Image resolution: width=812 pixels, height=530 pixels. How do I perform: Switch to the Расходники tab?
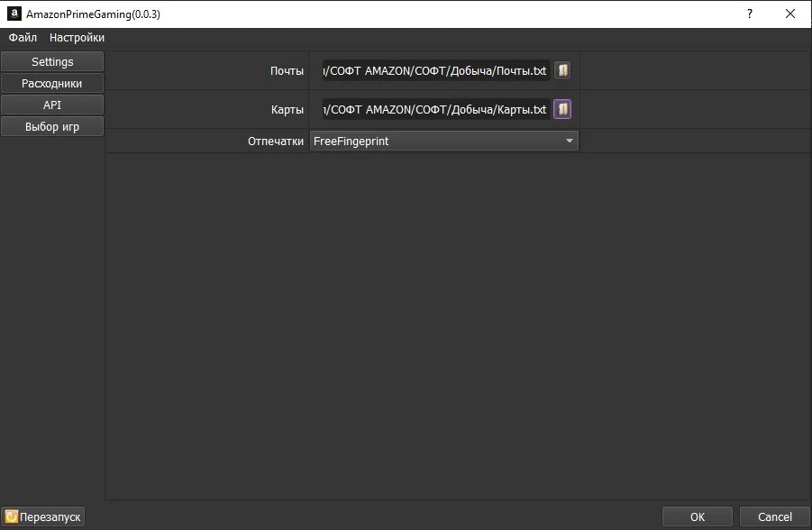[52, 84]
